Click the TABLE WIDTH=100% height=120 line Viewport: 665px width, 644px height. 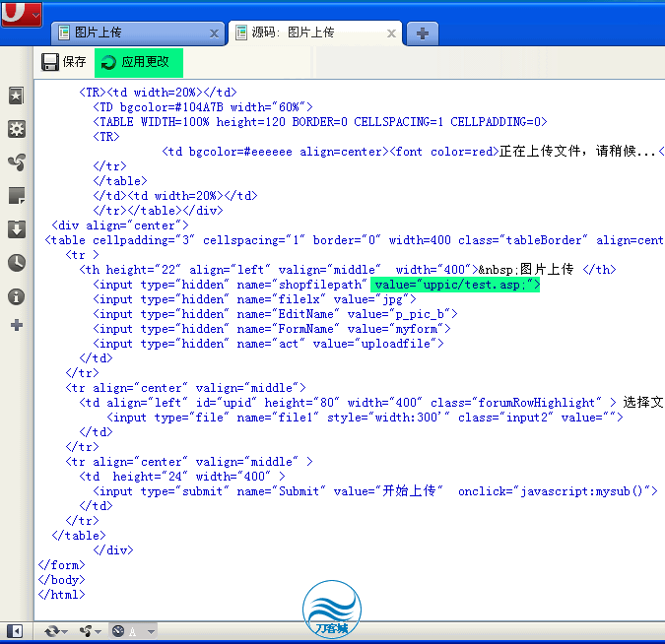pyautogui.click(x=320, y=122)
